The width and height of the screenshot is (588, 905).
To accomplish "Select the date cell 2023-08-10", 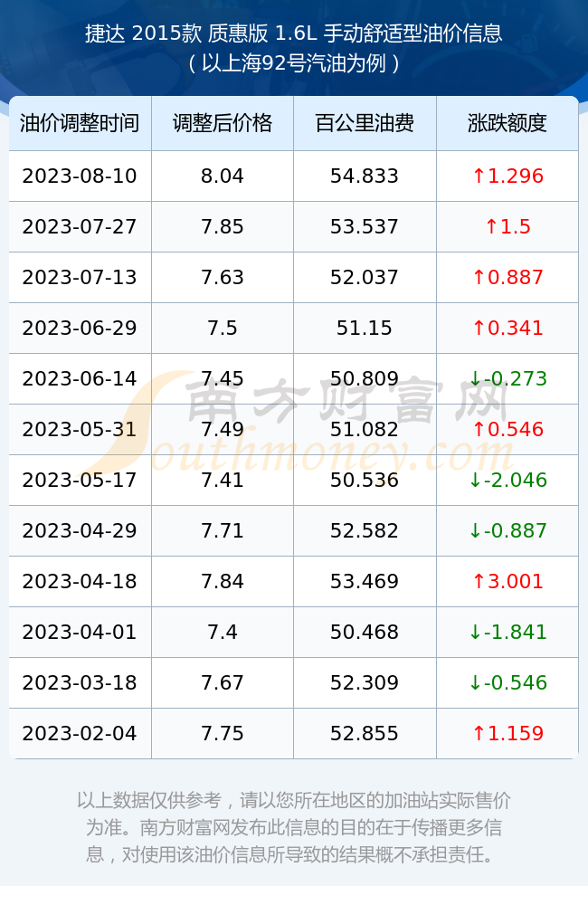I will [x=80, y=176].
